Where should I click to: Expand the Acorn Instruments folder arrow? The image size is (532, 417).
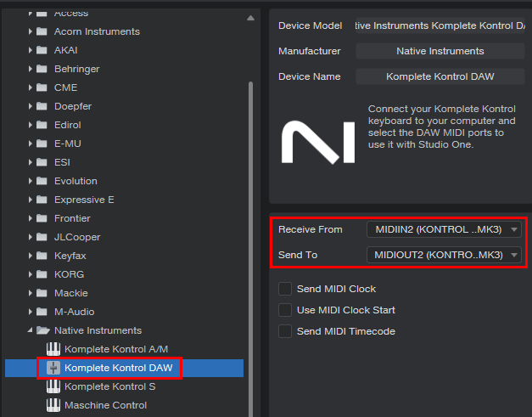31,31
